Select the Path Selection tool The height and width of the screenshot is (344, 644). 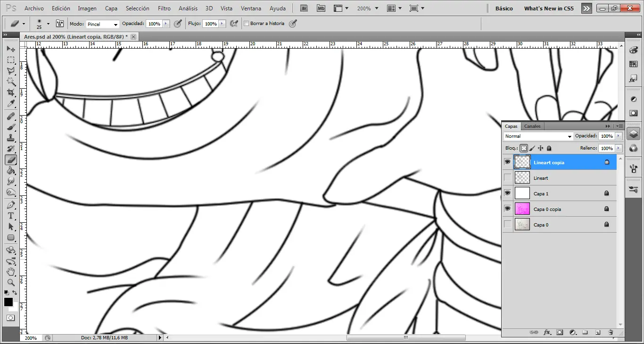11,227
